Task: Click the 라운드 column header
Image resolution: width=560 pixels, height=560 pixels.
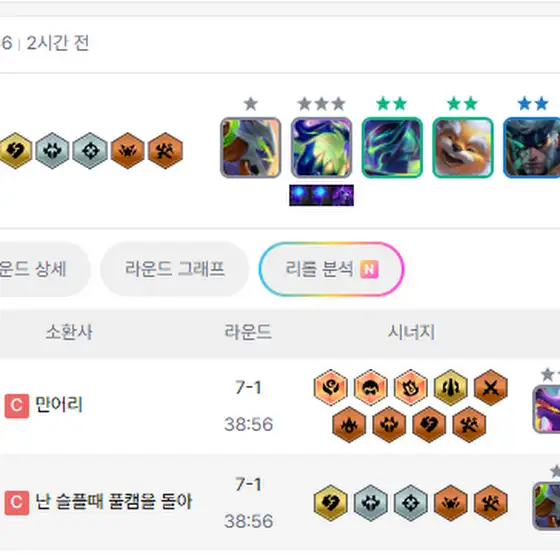Action: [x=248, y=332]
